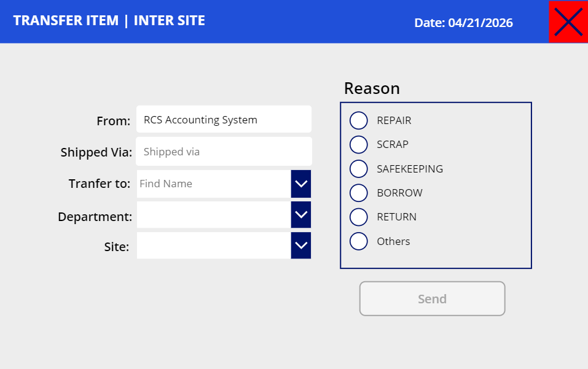
Task: Click the Find Name search box
Action: (214, 184)
